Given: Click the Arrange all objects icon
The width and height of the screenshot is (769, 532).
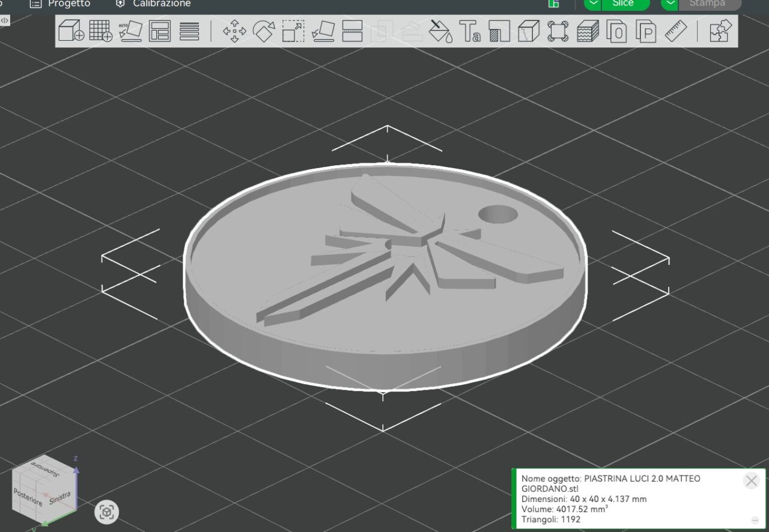Looking at the screenshot, I should coord(160,31).
